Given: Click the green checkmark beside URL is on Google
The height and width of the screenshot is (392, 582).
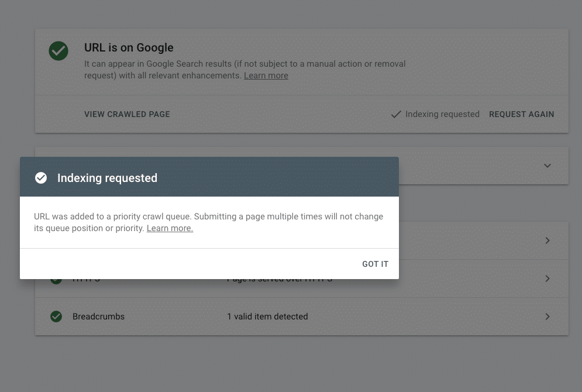Looking at the screenshot, I should click(58, 51).
